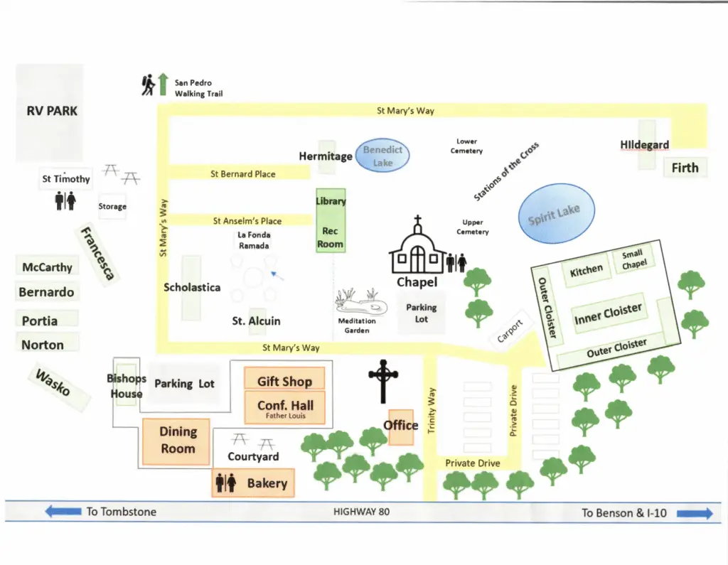Click the Conf. Hall Father Louis building
Image resolution: width=728 pixels, height=565 pixels.
[285, 408]
